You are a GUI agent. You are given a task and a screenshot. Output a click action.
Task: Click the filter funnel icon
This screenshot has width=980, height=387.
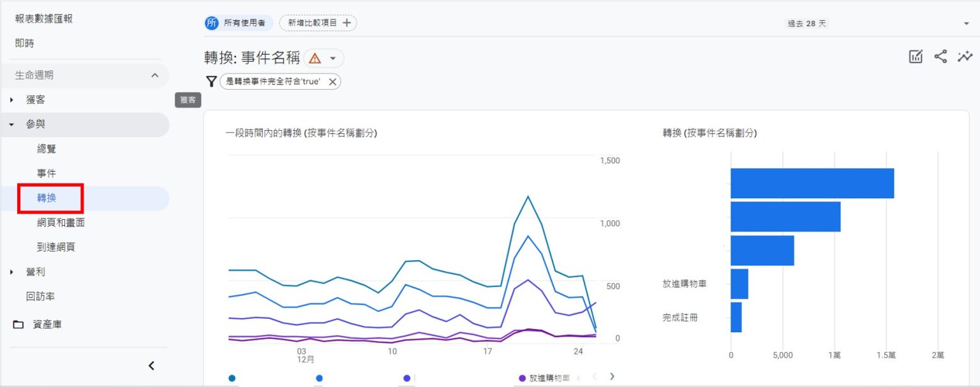211,81
